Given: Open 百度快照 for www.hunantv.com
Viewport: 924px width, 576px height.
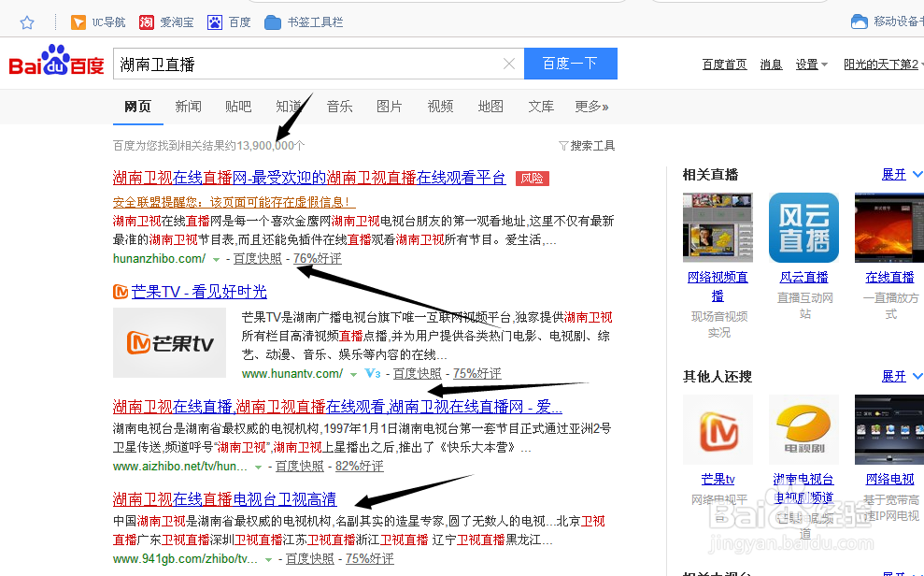Looking at the screenshot, I should [x=418, y=373].
